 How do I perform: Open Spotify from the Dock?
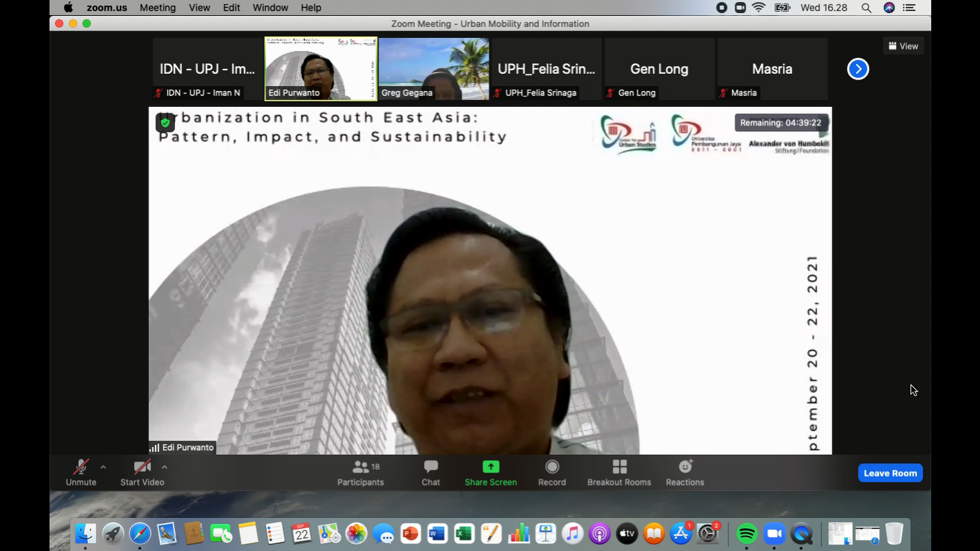747,534
